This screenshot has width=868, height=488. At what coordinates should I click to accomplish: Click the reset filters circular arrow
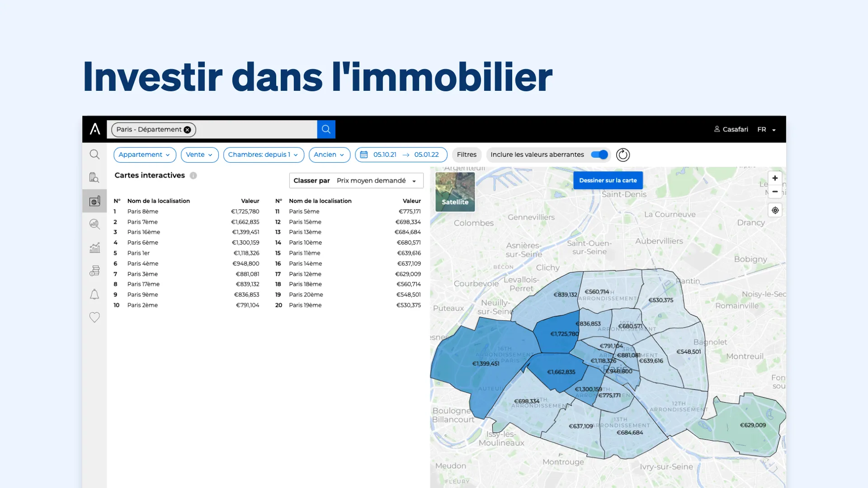[x=623, y=155]
